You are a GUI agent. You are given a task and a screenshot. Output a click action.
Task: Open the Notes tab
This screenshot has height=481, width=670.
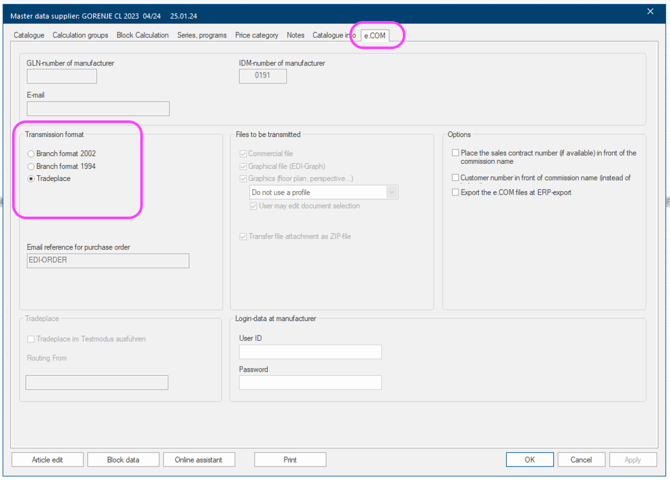[295, 35]
